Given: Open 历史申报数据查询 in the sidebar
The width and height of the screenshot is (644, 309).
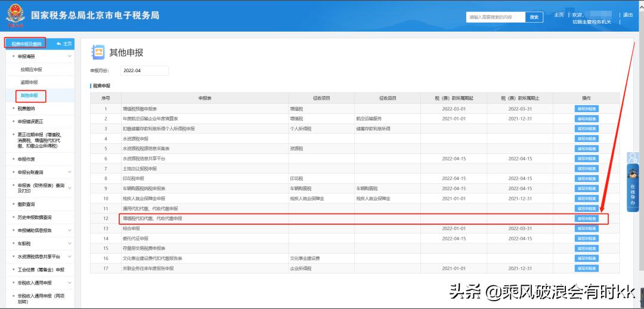Looking at the screenshot, I should coord(35,217).
